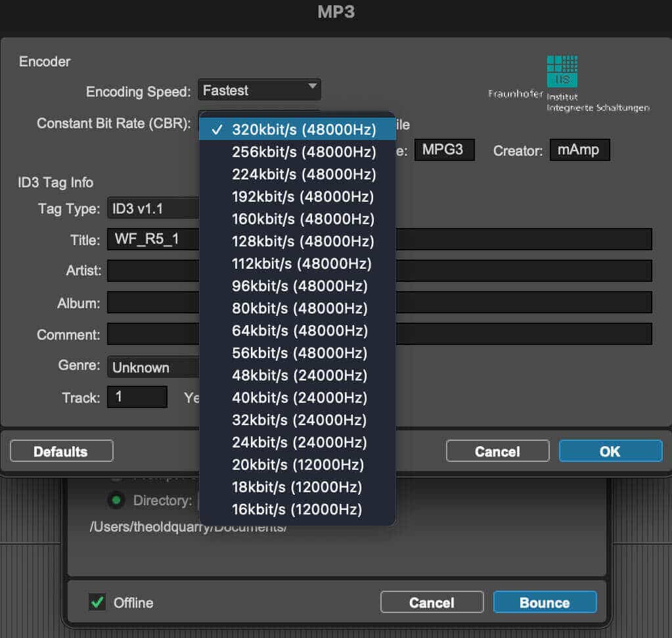Click the Bounce button

coord(545,603)
